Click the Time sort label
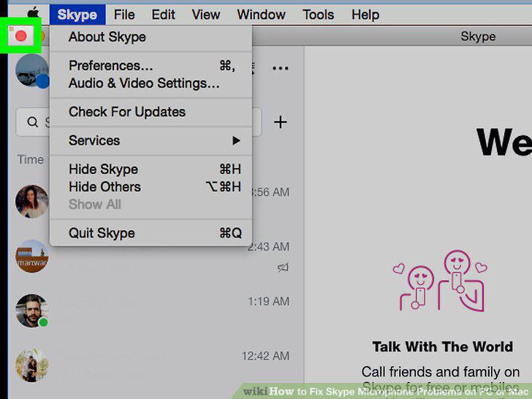The height and width of the screenshot is (399, 532). pyautogui.click(x=31, y=159)
